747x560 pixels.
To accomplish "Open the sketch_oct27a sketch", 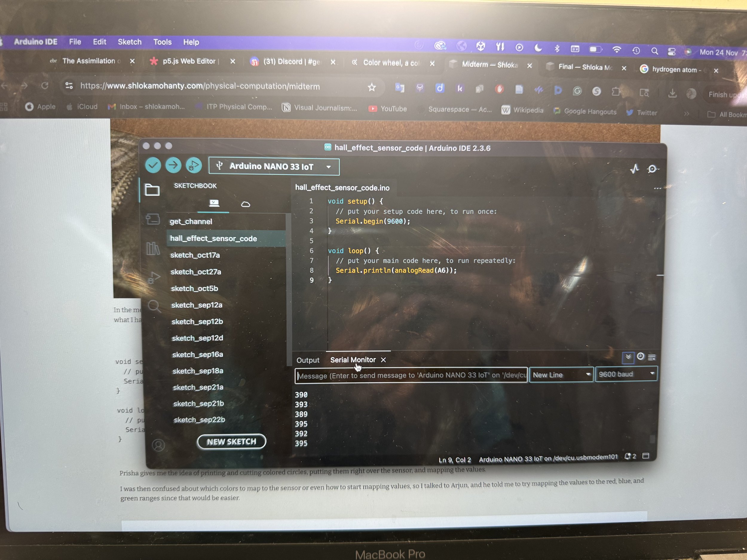I will [x=196, y=272].
